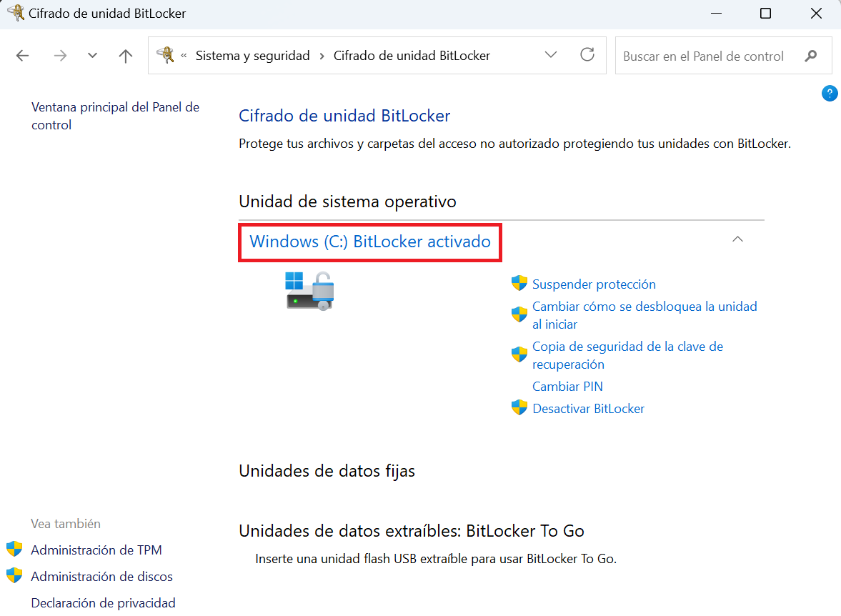Click the Buscar en el Panel search field

coord(707,56)
